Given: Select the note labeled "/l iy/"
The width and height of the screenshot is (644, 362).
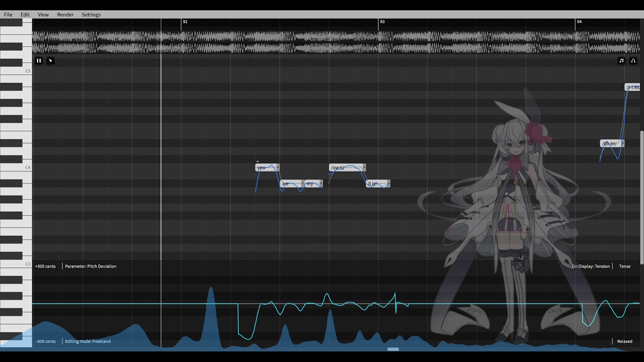Looking at the screenshot, I should click(378, 184).
